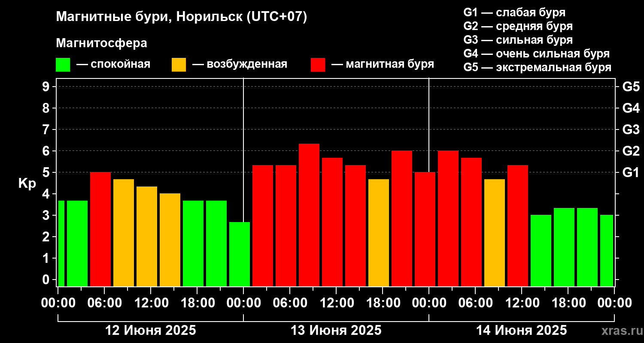Click the G5 marker on the right axis
The image size is (644, 343).
(631, 87)
